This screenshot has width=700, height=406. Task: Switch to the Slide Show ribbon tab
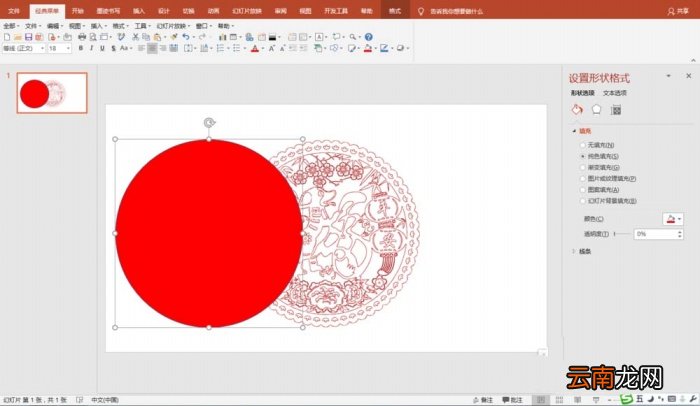[x=246, y=11]
